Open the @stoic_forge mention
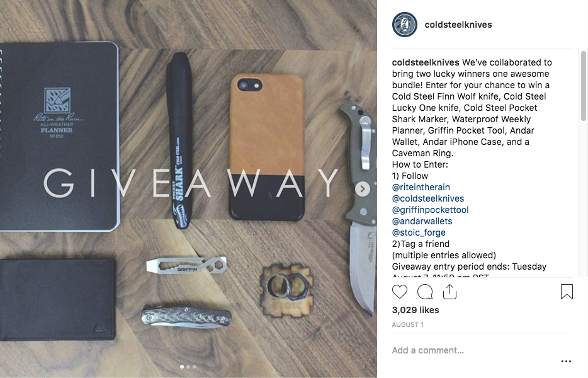This screenshot has width=588, height=378. (419, 232)
